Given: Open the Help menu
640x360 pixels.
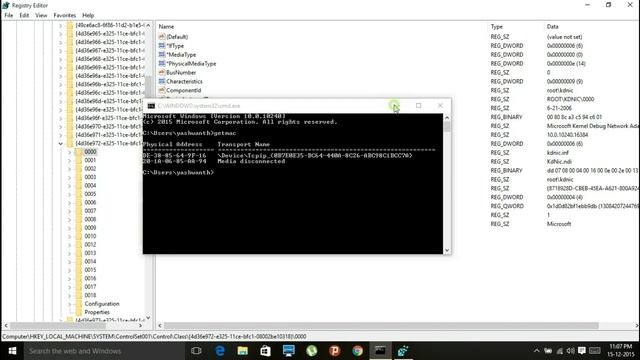Looking at the screenshot, I should (x=88, y=15).
